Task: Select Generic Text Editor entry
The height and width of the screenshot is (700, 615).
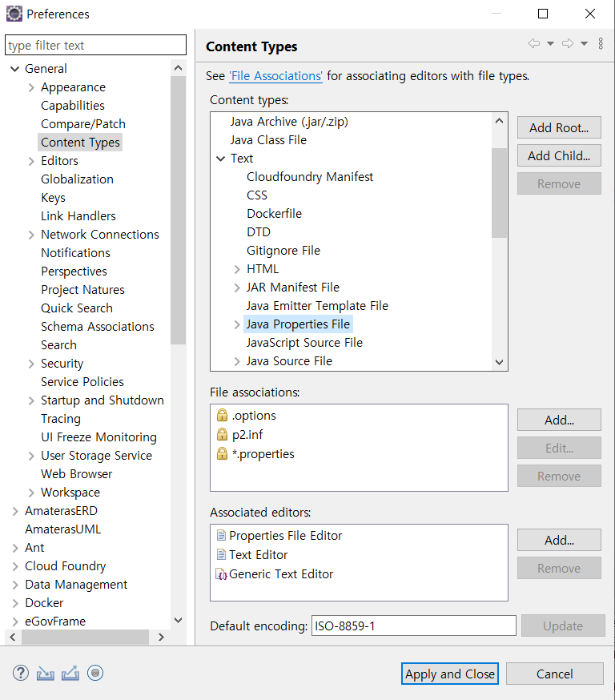Action: point(281,574)
